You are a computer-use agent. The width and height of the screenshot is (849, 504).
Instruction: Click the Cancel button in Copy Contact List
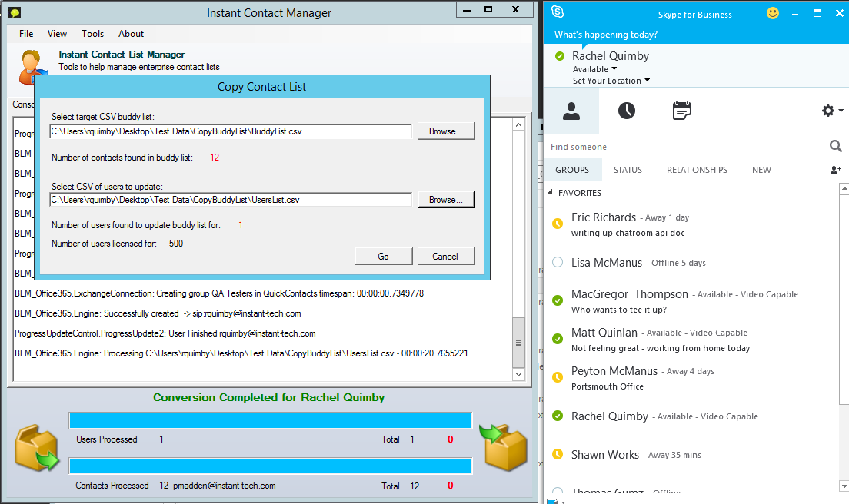pyautogui.click(x=445, y=257)
